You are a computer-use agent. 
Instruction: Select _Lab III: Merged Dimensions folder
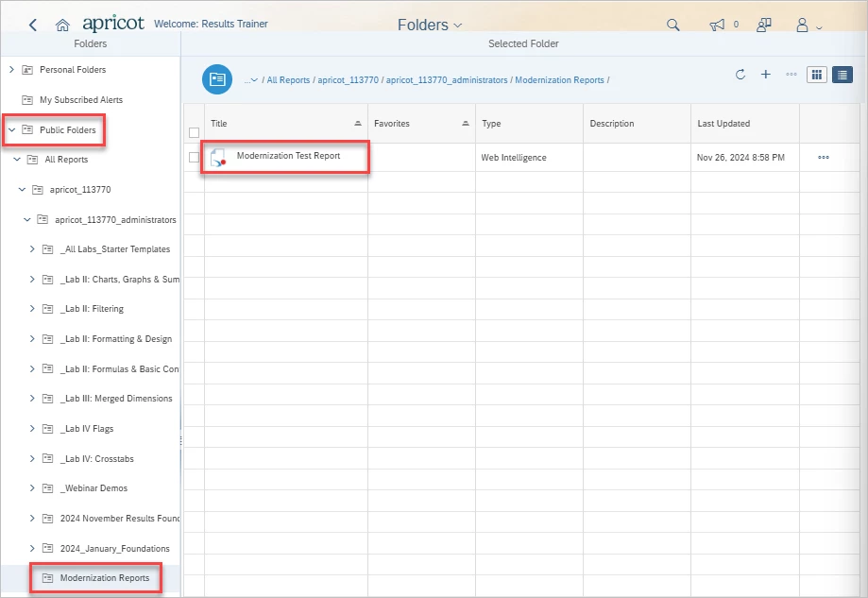click(116, 399)
